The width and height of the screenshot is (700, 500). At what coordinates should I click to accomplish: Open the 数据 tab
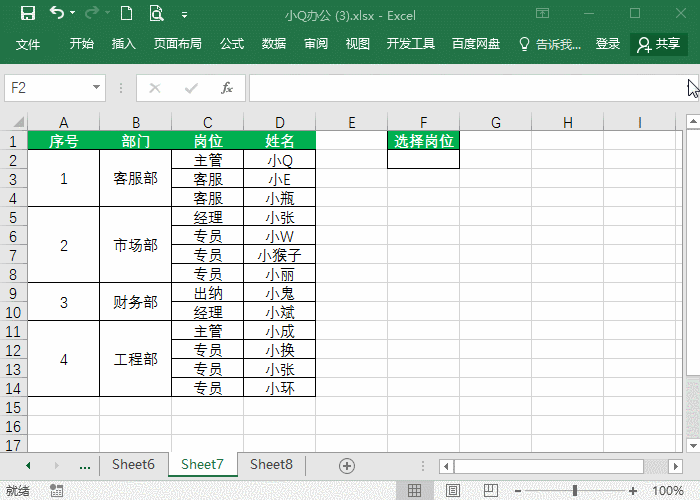[x=274, y=44]
